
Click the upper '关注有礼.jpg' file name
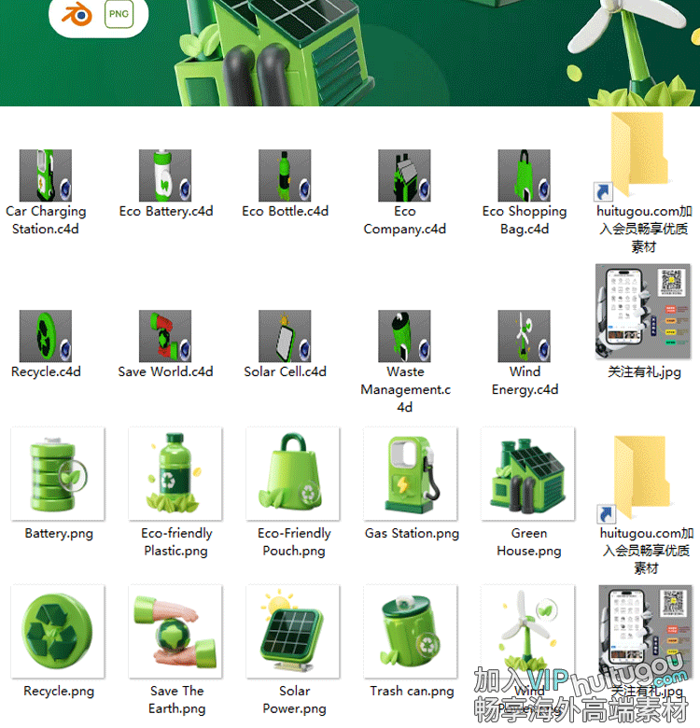(644, 371)
